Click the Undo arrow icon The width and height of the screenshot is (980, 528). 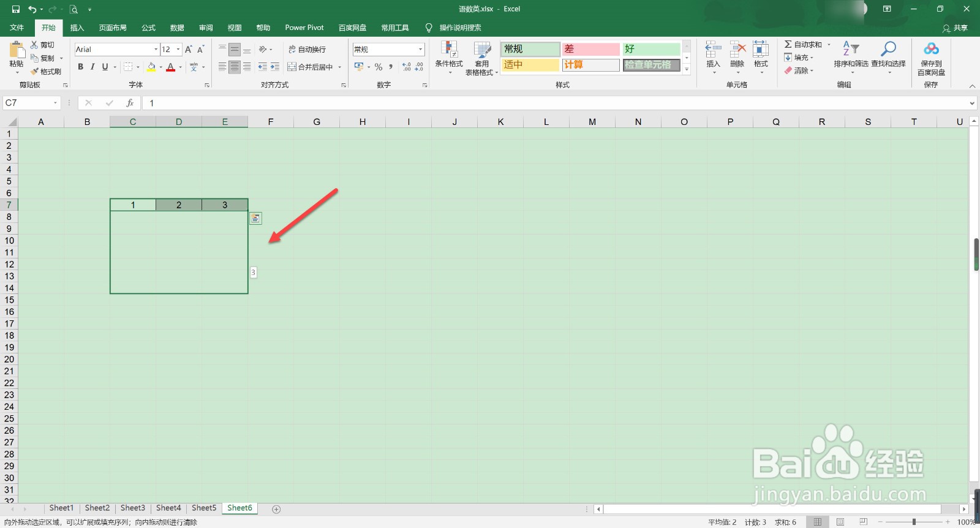32,9
